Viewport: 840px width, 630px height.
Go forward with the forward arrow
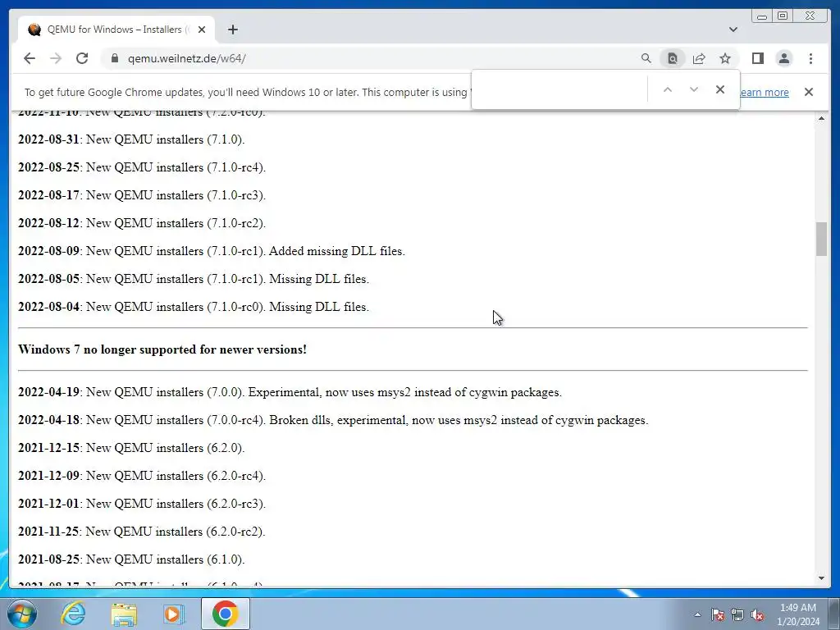56,58
